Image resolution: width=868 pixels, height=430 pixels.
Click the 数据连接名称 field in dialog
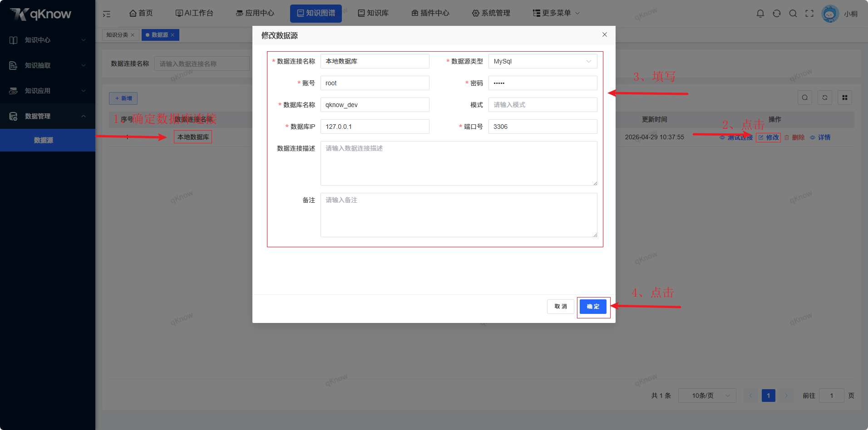(x=375, y=61)
